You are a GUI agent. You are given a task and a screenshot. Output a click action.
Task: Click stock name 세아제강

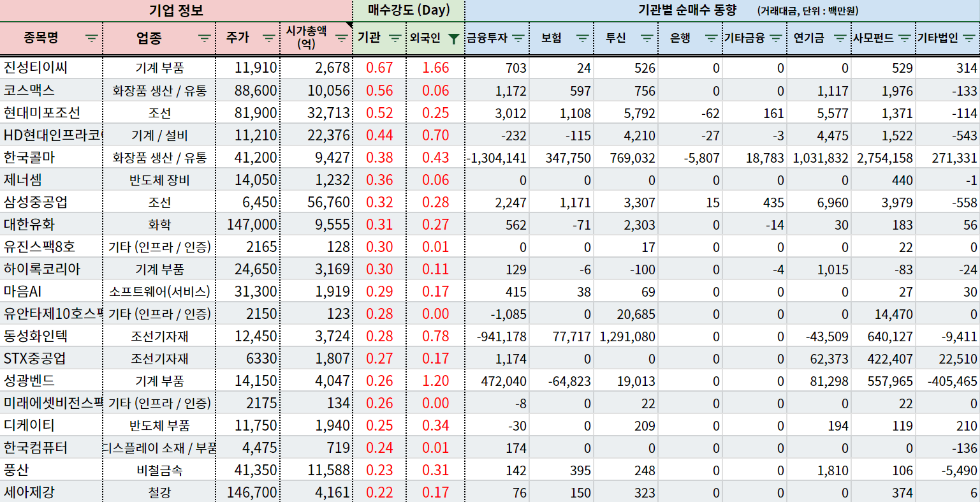(x=29, y=492)
